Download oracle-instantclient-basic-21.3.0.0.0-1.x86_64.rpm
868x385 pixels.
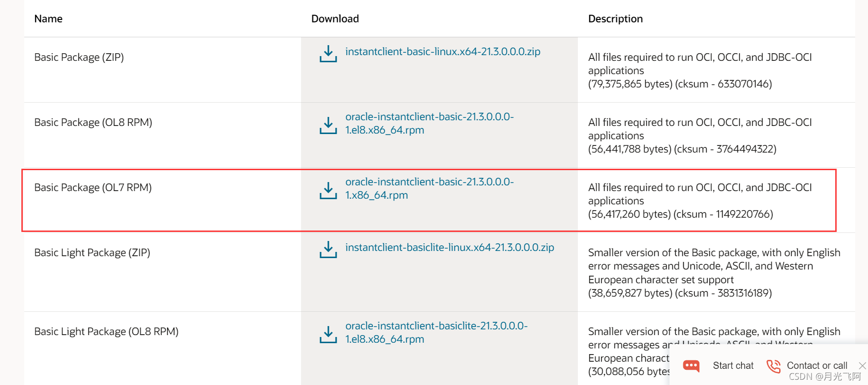429,188
